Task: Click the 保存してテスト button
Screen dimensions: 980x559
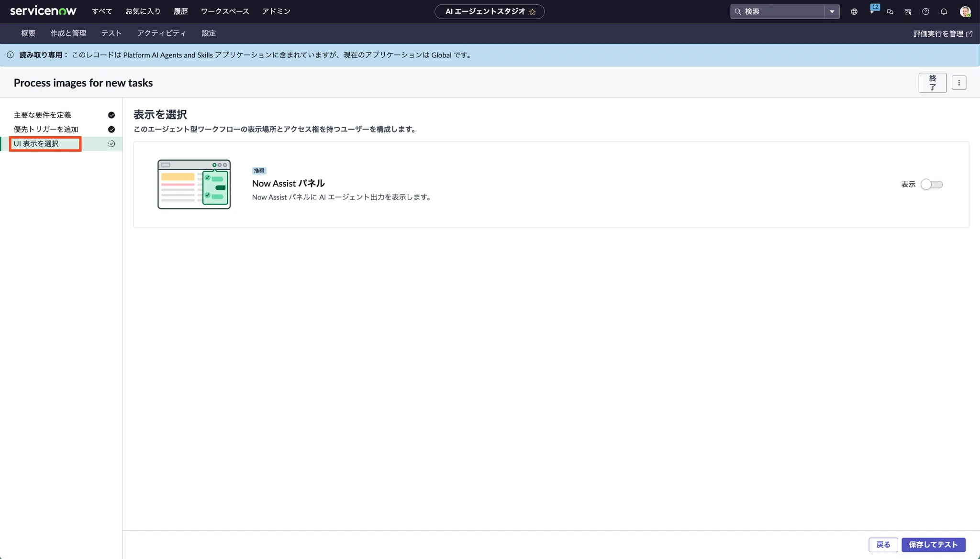Action: (x=933, y=545)
